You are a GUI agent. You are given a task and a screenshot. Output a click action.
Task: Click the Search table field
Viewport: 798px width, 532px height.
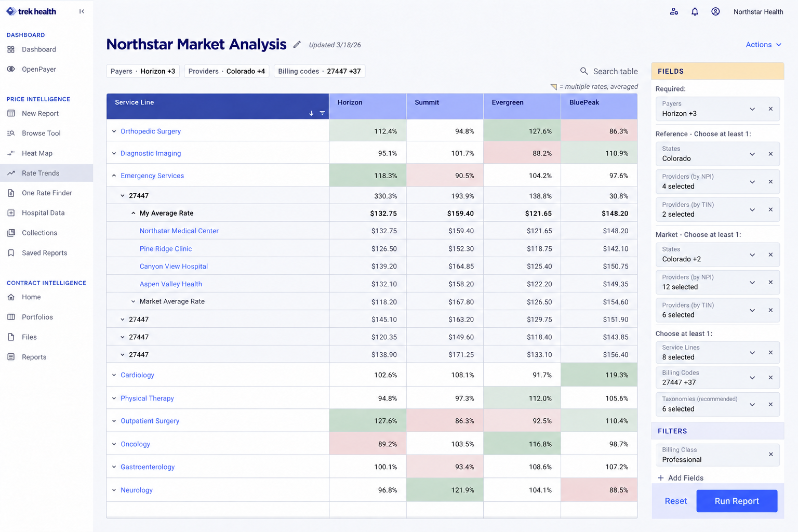pyautogui.click(x=609, y=71)
